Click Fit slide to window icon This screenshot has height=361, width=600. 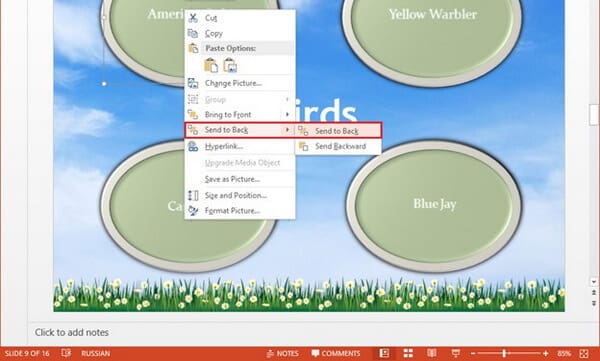(x=584, y=353)
